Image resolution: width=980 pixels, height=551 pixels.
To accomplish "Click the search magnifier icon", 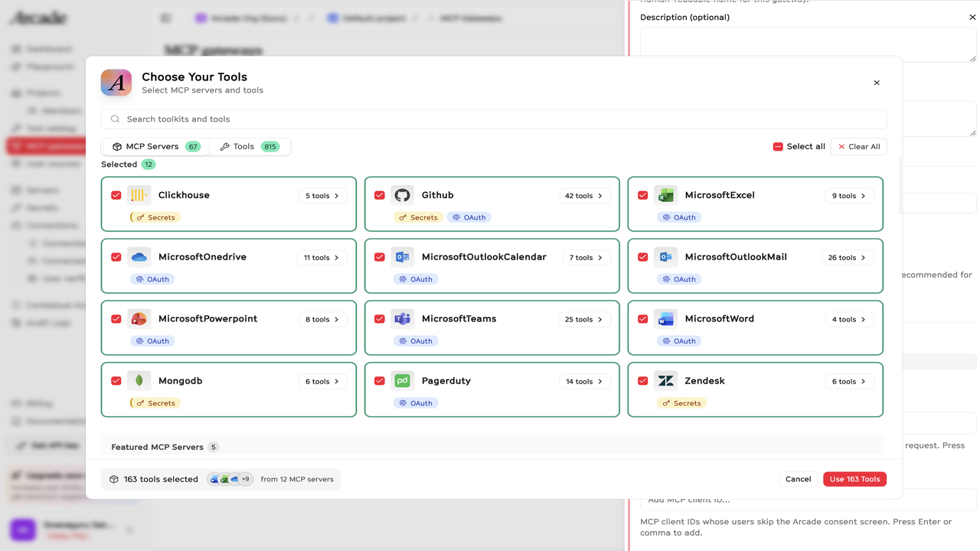I will (116, 119).
